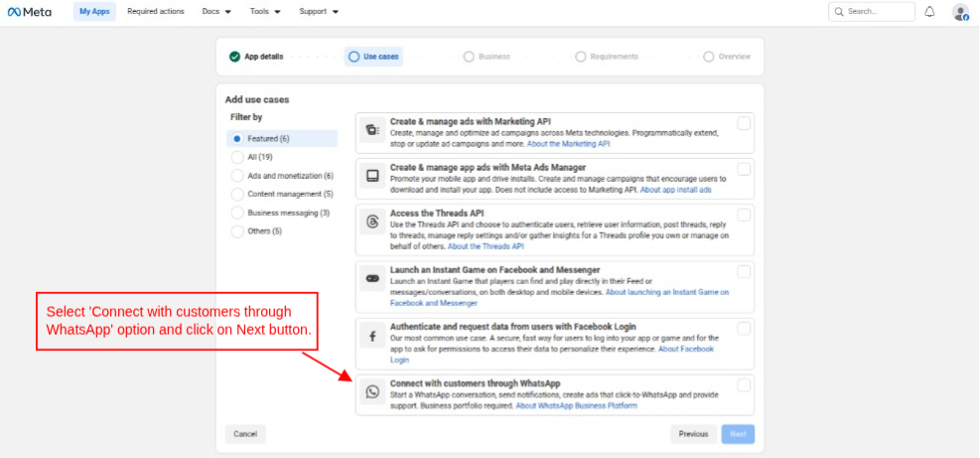Click the Instant Game controller icon
This screenshot has width=980, height=458.
coord(372,278)
